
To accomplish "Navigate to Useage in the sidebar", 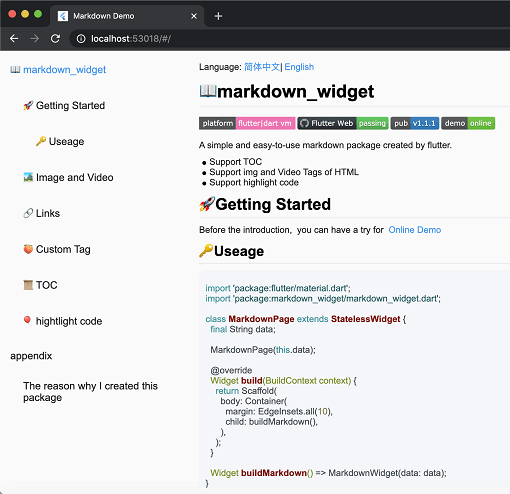I will click(66, 142).
